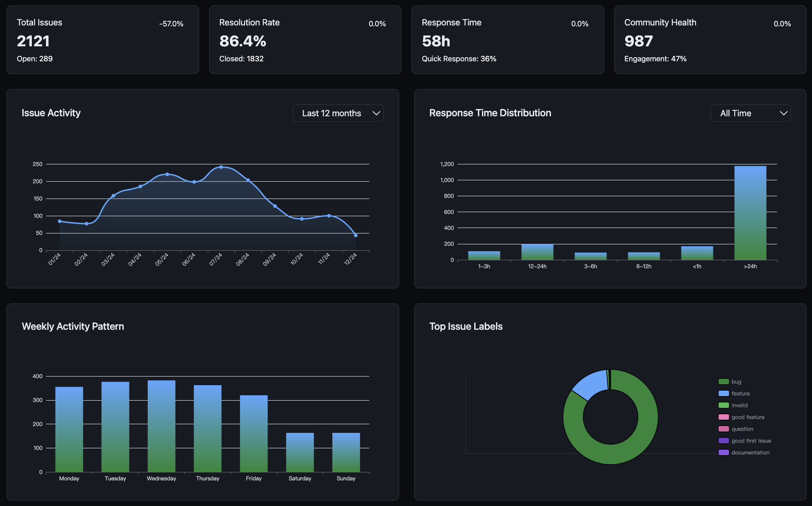
Task: Click the Thursday bar in Weekly Activity
Action: click(208, 428)
